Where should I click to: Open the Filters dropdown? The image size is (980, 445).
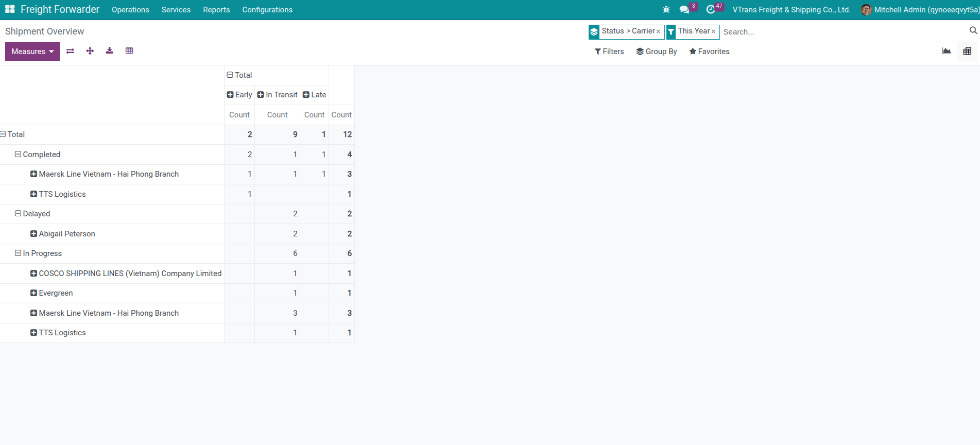609,52
